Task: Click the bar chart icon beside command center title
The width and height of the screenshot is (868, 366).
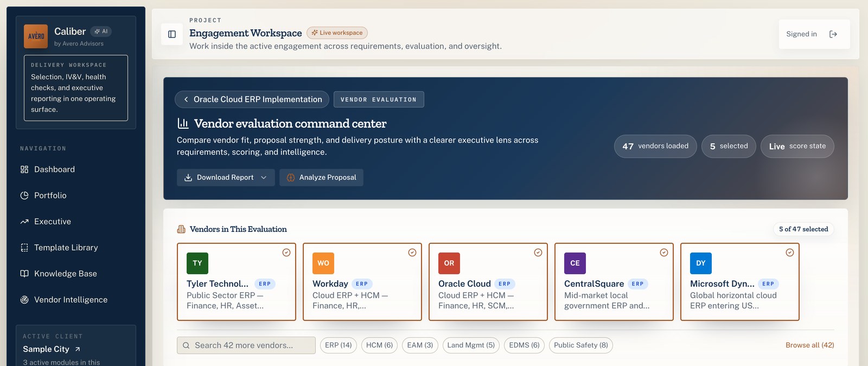Action: (183, 124)
